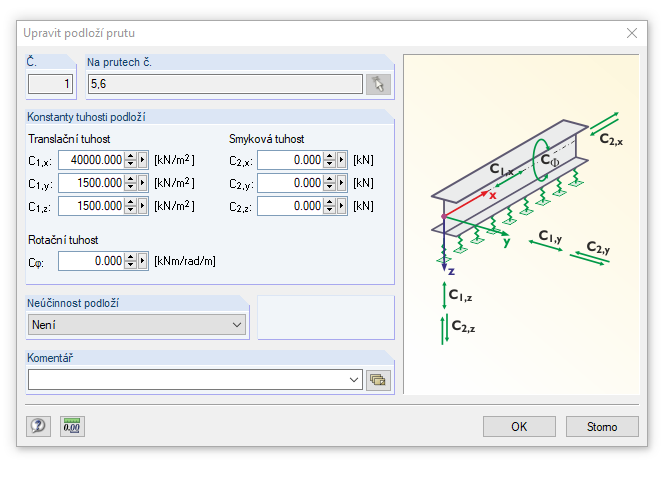Image resolution: width=669 pixels, height=502 pixels.
Task: Open the help question mark icon
Action: pos(38,426)
